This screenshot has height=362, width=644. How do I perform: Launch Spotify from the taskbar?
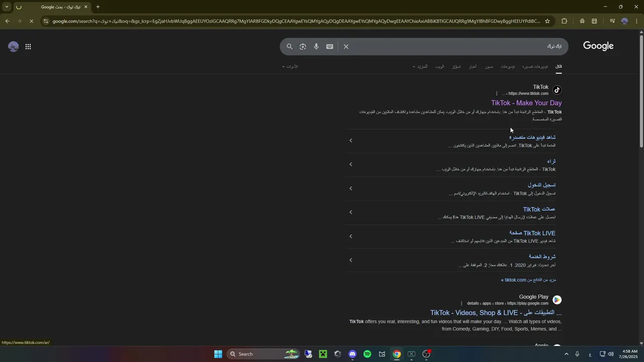[x=367, y=354]
